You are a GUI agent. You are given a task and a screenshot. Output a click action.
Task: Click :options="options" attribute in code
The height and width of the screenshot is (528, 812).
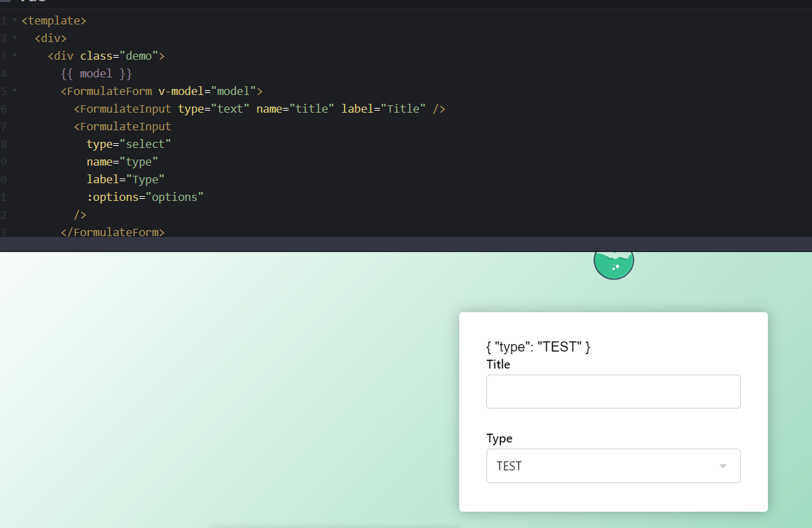point(145,197)
